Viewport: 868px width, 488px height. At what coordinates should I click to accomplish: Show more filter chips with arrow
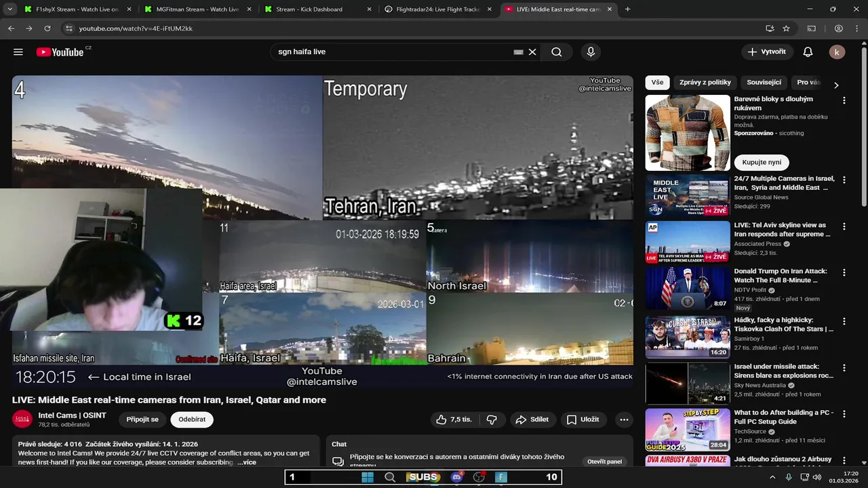tap(836, 85)
